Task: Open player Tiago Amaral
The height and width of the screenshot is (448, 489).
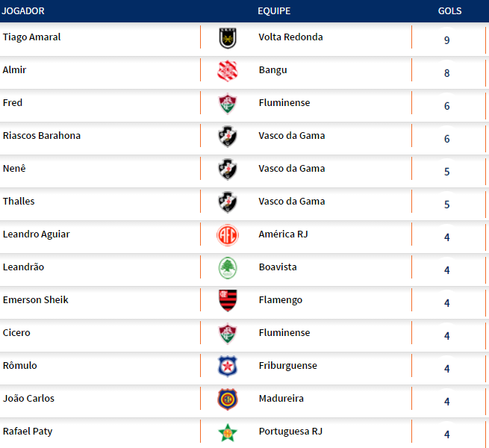Action: pos(32,37)
